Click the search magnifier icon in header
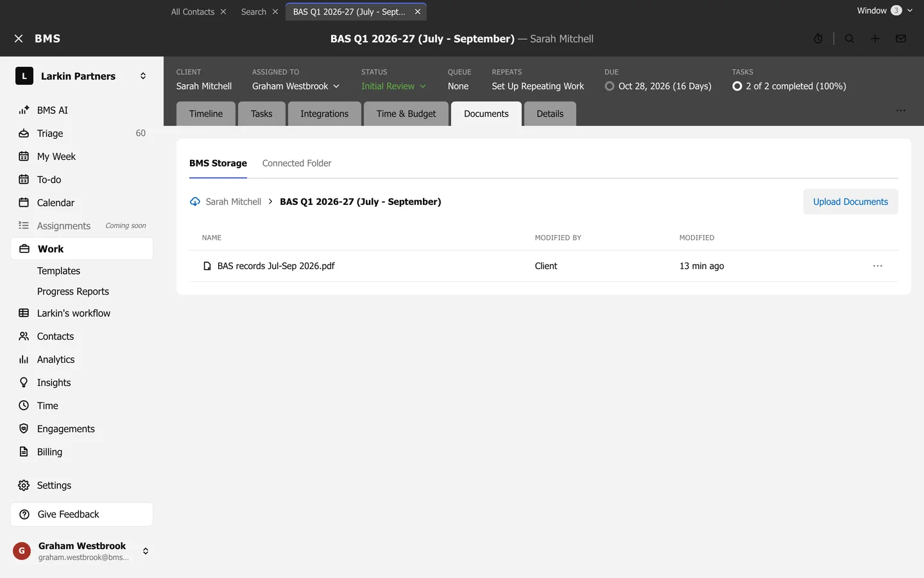 point(850,39)
